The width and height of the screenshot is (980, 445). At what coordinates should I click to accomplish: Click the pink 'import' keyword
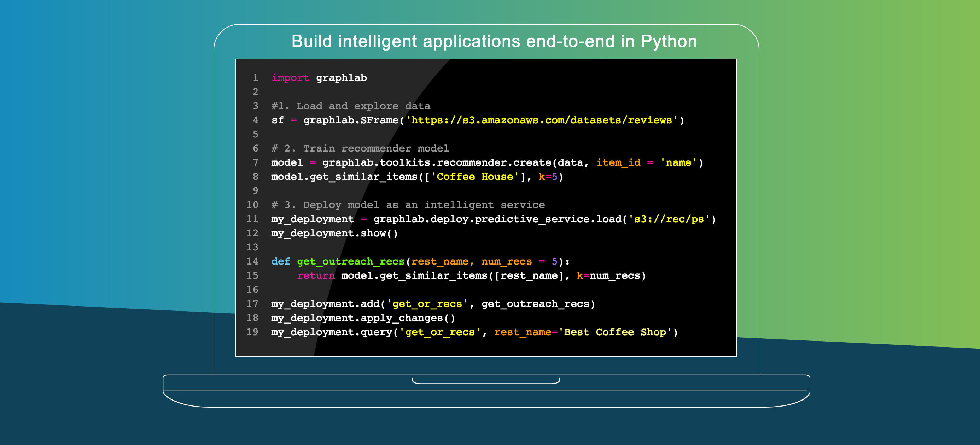pyautogui.click(x=290, y=78)
